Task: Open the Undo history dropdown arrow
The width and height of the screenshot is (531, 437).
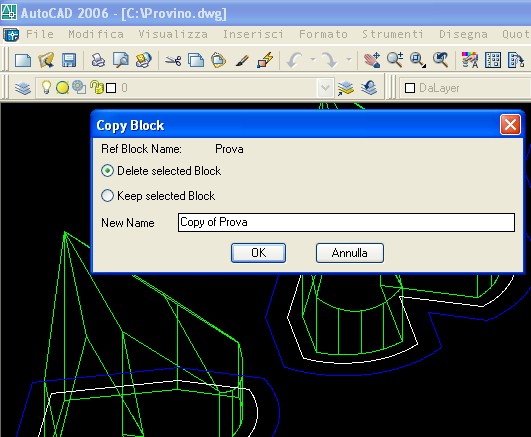Action: 313,60
